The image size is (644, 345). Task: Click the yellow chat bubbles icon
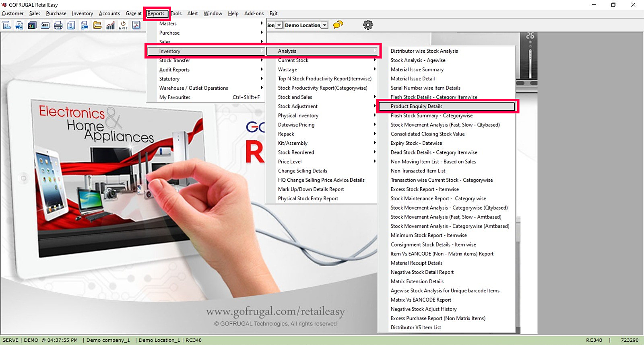click(x=338, y=25)
